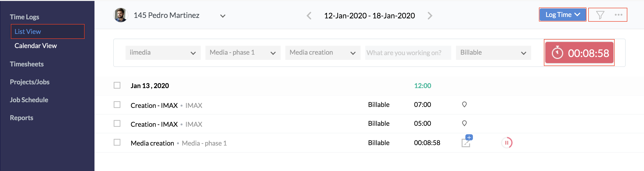The image size is (644, 171).
Task: Check the 07:00 Creation - IMAX entry
Action: [117, 104]
